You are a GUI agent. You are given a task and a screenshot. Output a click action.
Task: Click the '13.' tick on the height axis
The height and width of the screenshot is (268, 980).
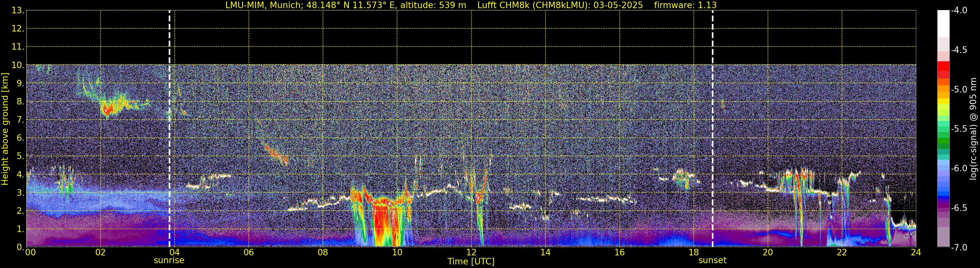18,11
